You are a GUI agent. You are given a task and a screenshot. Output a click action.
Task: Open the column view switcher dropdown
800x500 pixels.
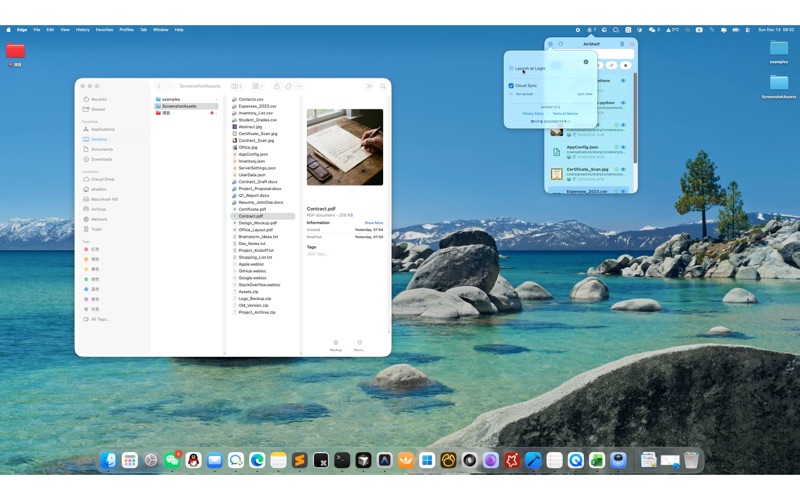(237, 86)
